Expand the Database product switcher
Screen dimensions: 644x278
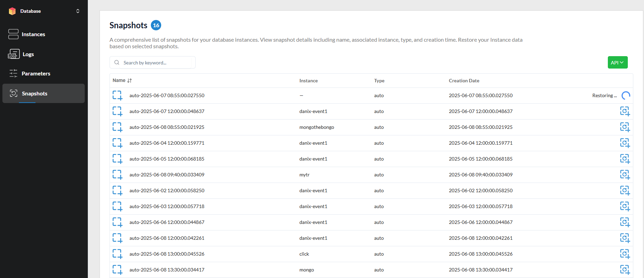(78, 11)
